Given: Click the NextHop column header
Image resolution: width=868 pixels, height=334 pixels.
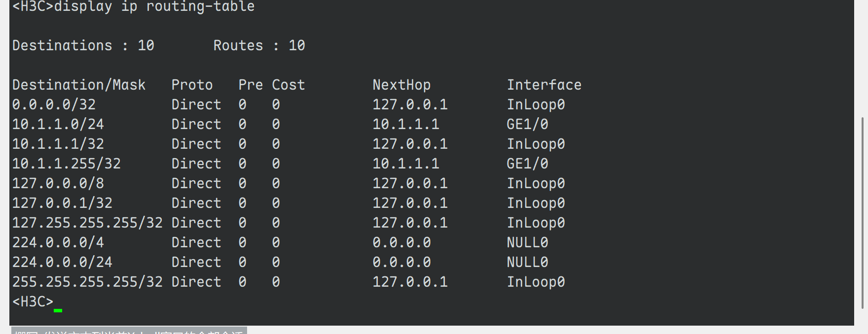Looking at the screenshot, I should (x=401, y=85).
